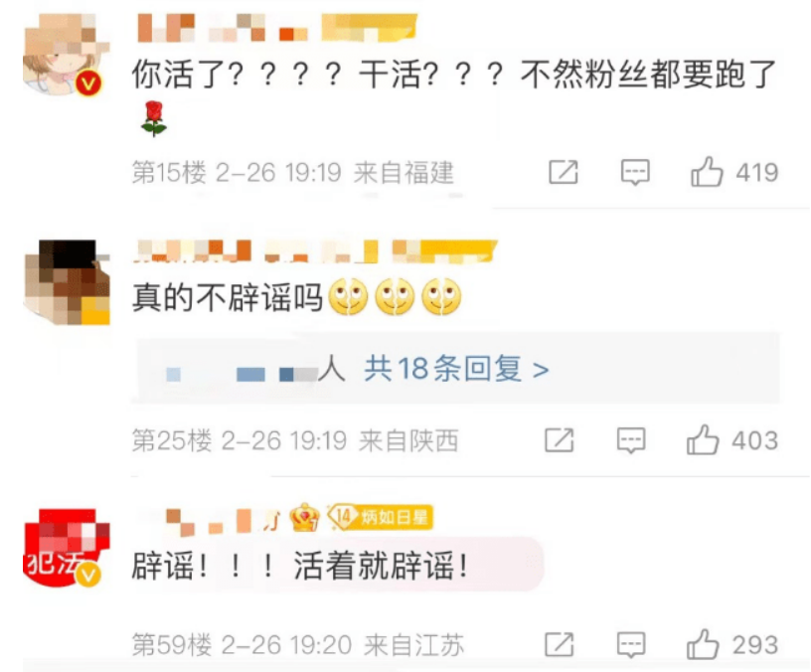
Task: Share the 第15楼 comment from 福建
Action: pos(564,172)
